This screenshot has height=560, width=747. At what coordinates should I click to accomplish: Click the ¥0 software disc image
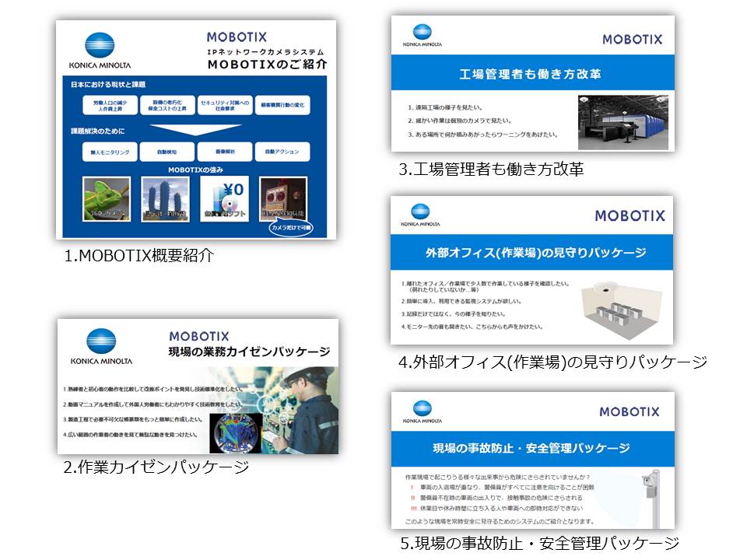[x=224, y=199]
